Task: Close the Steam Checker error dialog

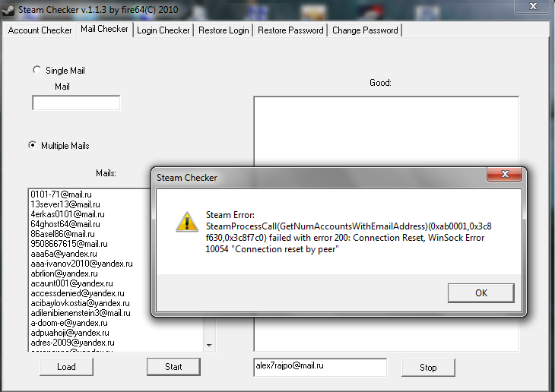Action: [505, 174]
